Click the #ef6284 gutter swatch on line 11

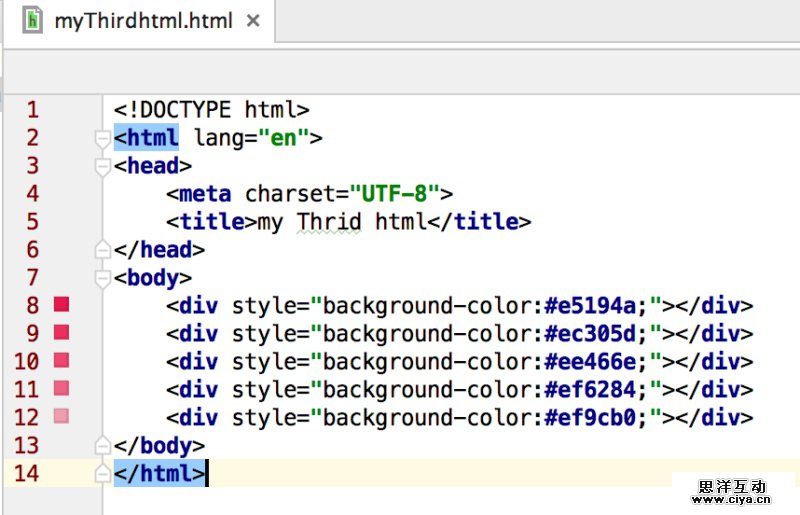[x=61, y=389]
